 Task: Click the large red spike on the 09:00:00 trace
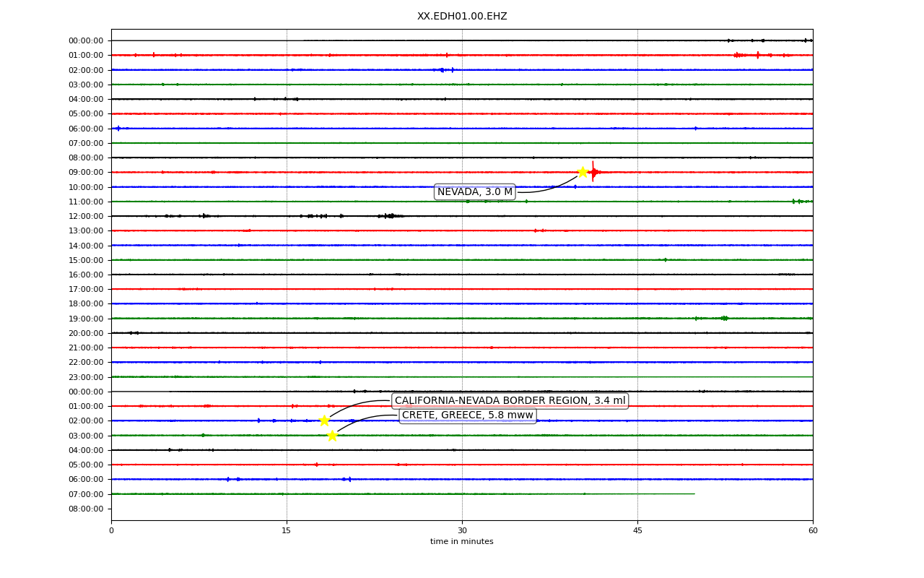(x=593, y=172)
